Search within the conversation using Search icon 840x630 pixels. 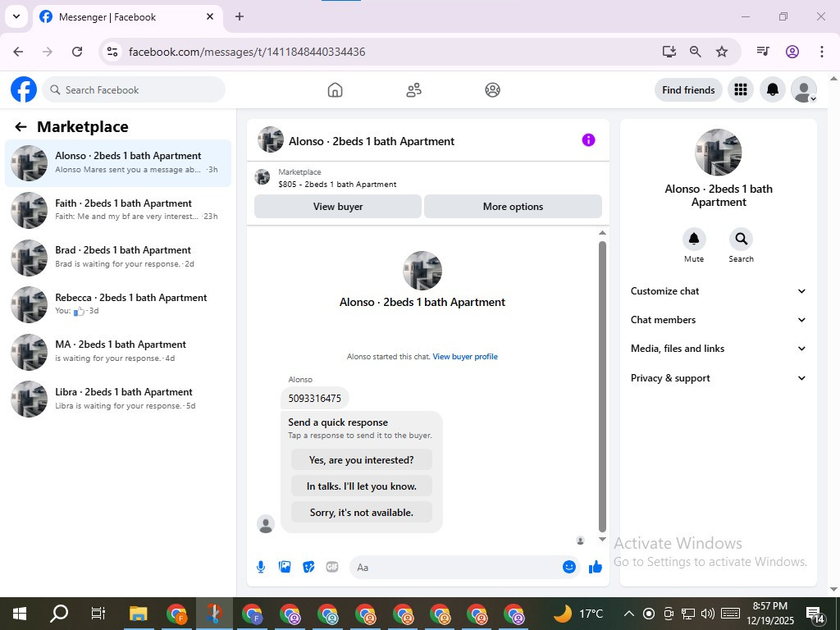741,239
